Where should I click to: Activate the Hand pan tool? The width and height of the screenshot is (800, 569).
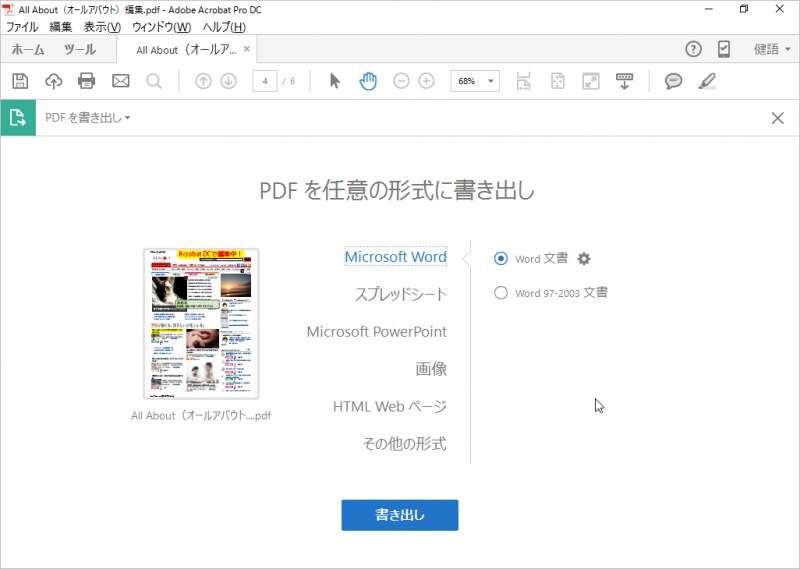[368, 81]
